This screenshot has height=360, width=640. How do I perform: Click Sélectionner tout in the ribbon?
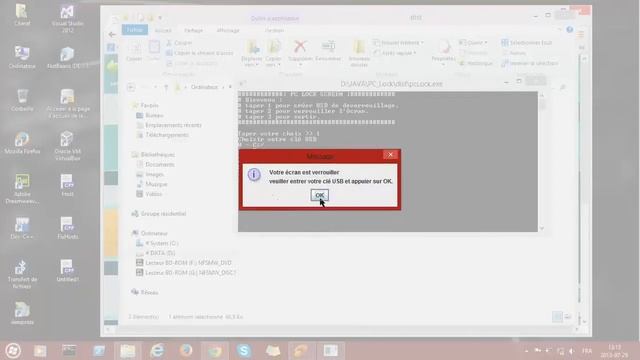(x=527, y=42)
